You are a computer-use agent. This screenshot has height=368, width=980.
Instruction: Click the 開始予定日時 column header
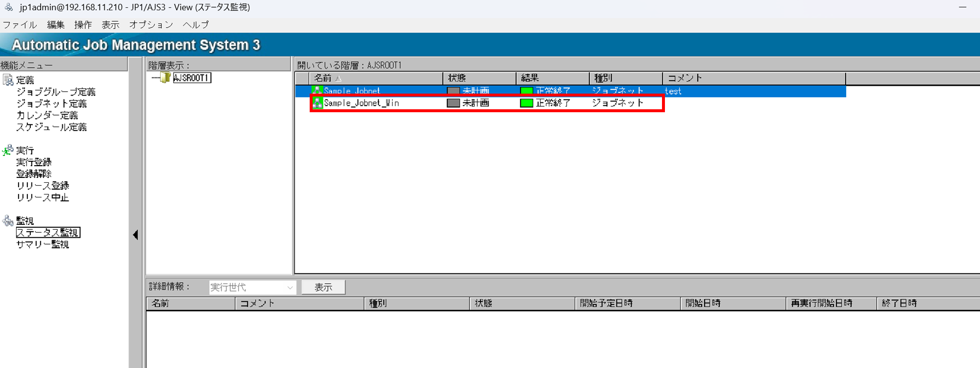[606, 303]
